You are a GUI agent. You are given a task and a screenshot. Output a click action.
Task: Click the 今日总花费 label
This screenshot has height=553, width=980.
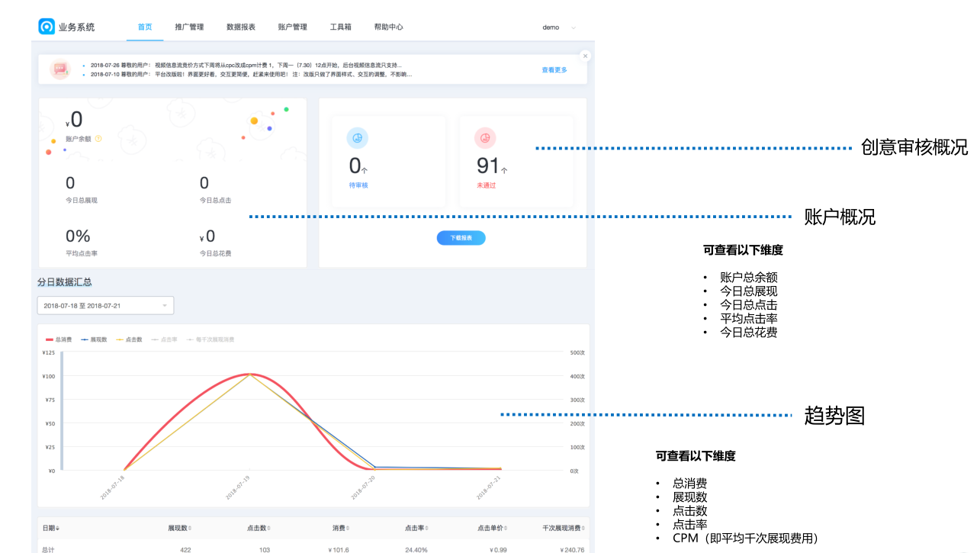216,253
